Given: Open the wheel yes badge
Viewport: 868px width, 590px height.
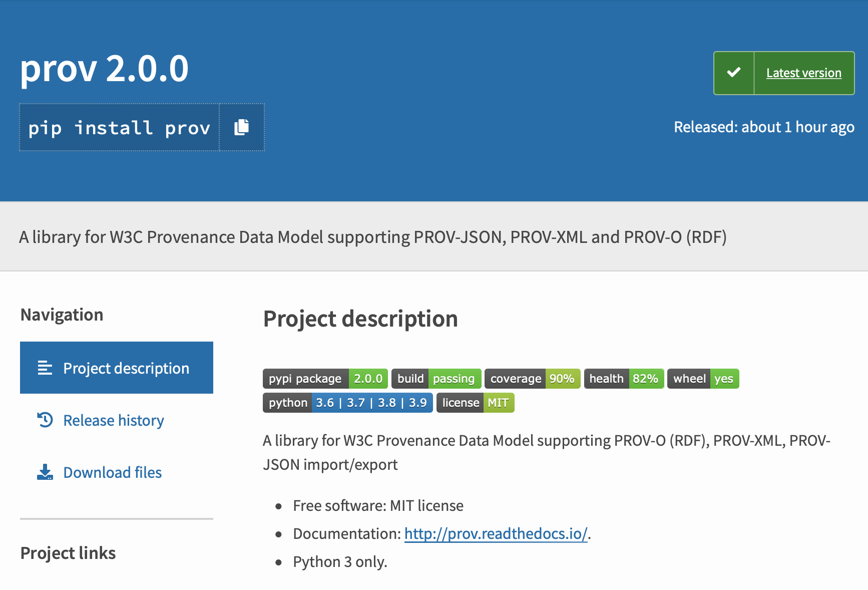Looking at the screenshot, I should pos(703,379).
